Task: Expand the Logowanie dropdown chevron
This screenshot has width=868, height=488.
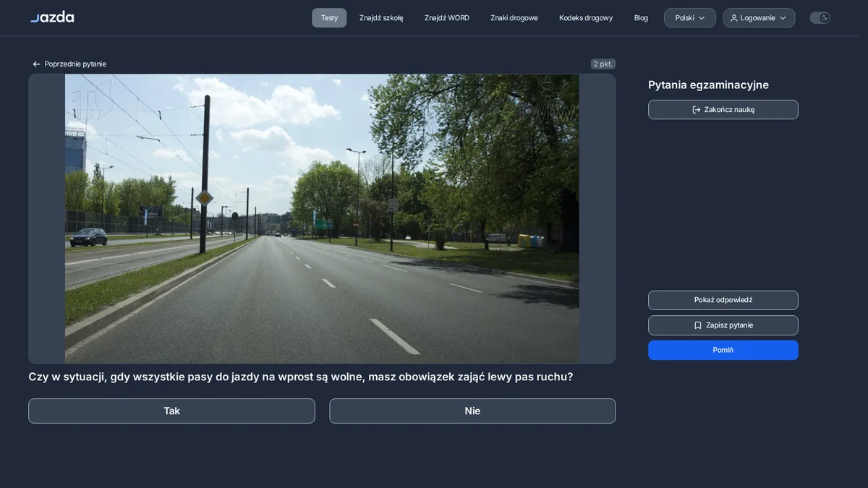Action: point(783,18)
